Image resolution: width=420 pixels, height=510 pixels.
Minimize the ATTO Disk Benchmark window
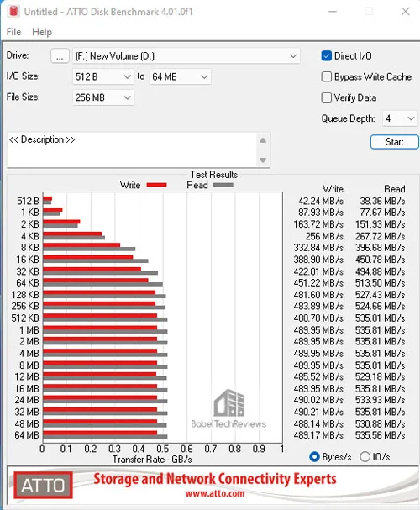point(333,12)
